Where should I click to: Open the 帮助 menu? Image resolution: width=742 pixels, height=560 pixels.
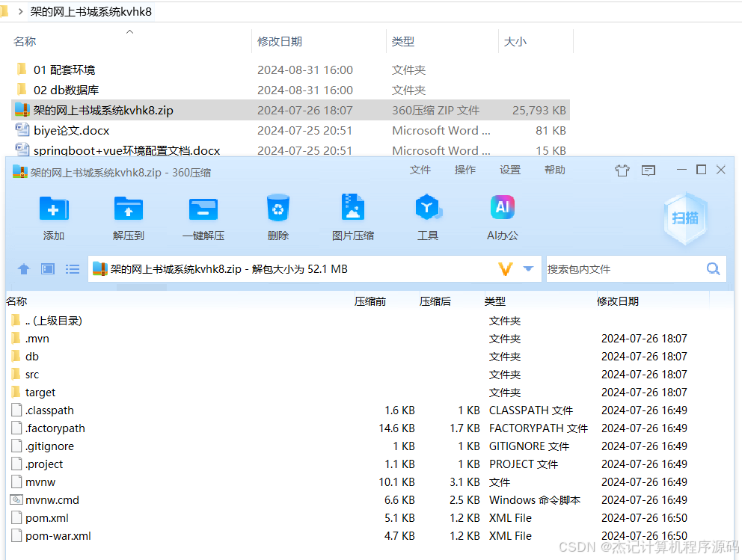pyautogui.click(x=554, y=170)
